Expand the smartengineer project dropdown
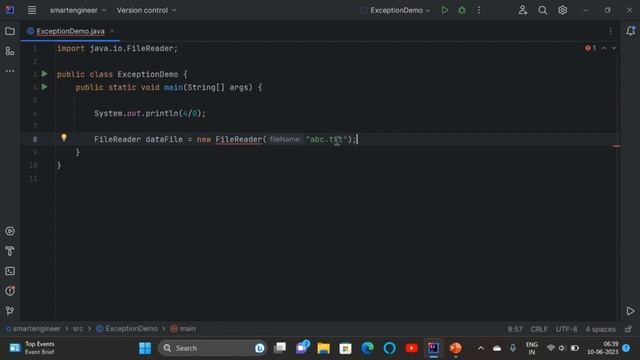This screenshot has height=360, width=640. (x=78, y=10)
